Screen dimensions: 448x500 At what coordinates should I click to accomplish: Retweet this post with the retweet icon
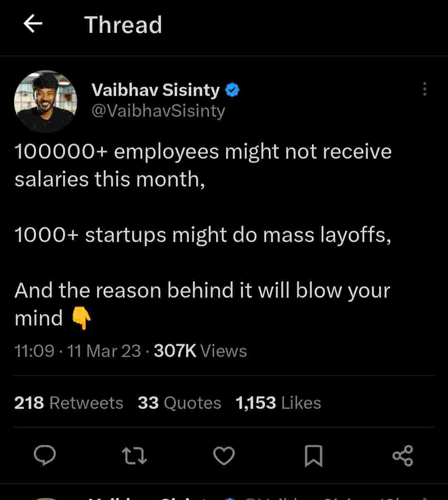pyautogui.click(x=134, y=456)
